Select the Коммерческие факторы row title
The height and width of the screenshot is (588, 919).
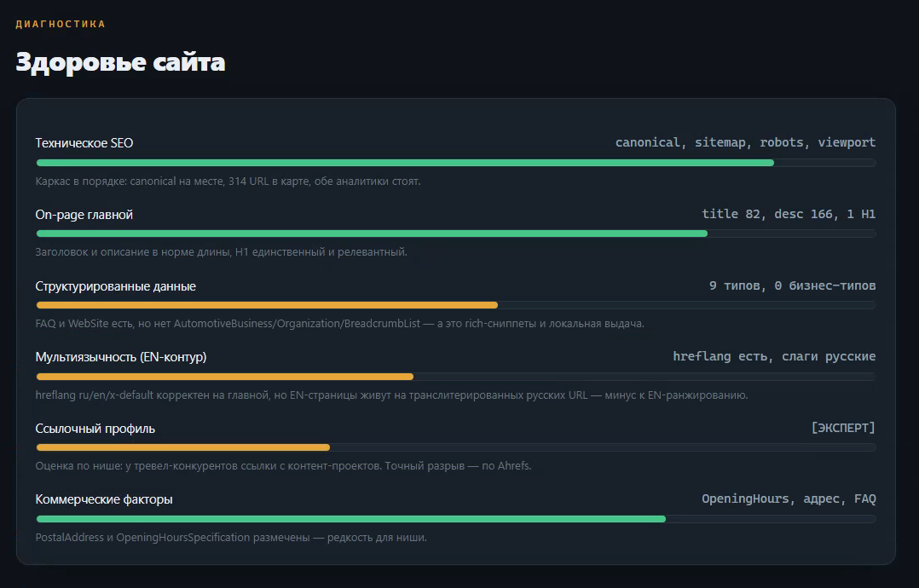104,499
